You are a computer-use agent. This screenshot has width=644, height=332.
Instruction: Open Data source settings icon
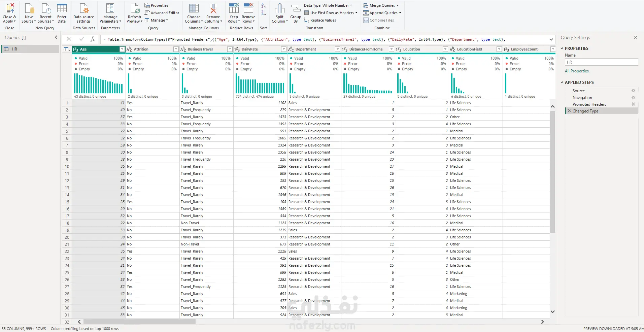84,8
